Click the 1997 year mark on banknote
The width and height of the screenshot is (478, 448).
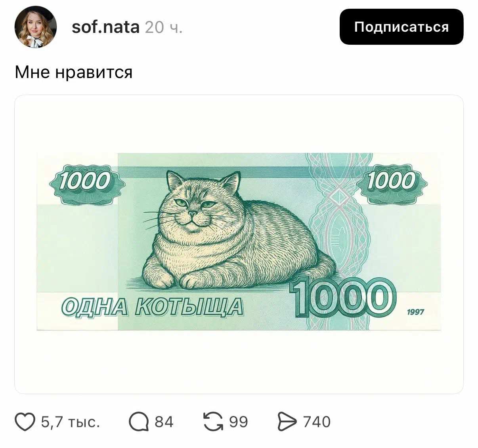tap(415, 312)
